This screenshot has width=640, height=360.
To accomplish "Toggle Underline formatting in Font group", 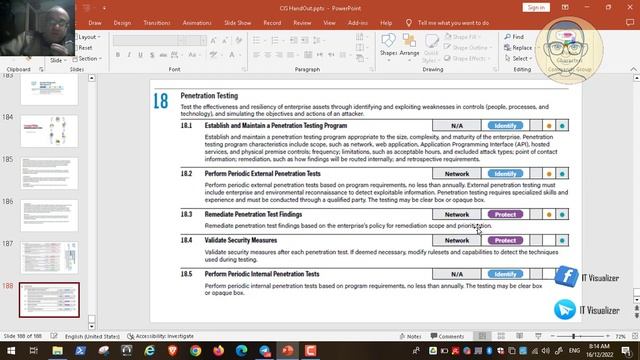I will tap(140, 55).
